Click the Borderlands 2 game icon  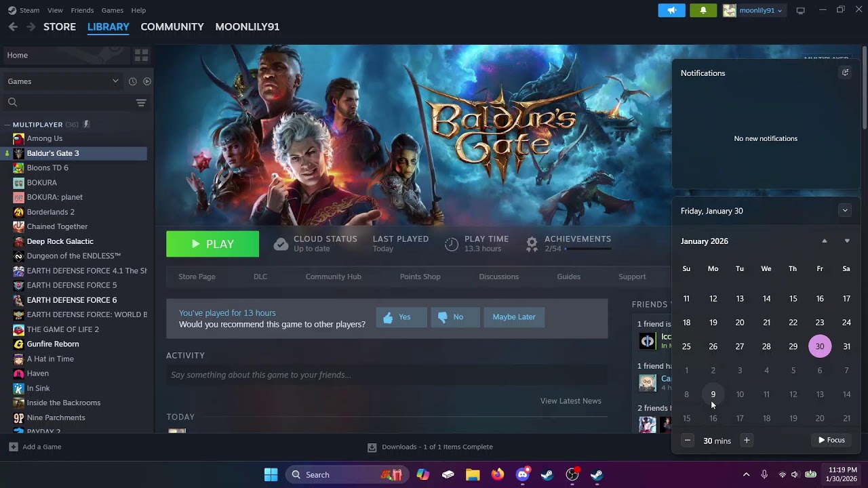point(18,212)
